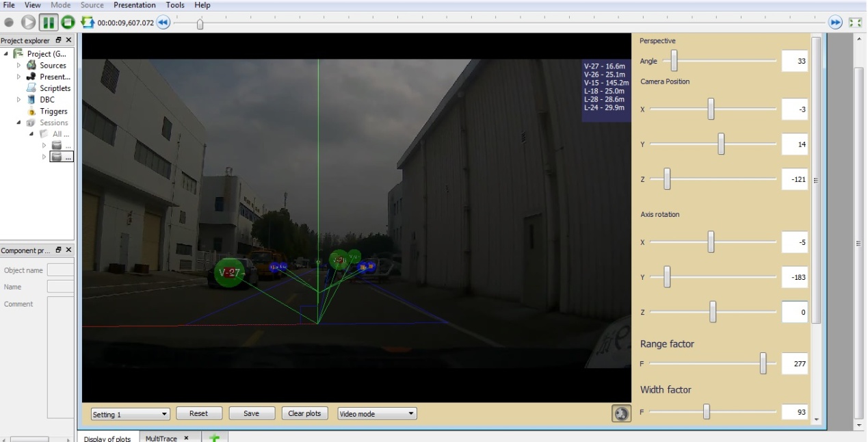868x442 pixels.
Task: Click the Range factor slider handle
Action: tap(763, 363)
